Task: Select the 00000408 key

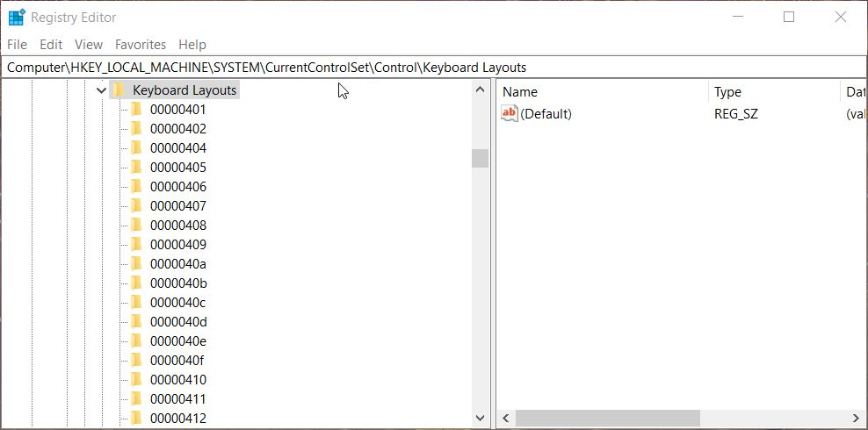Action: point(177,226)
